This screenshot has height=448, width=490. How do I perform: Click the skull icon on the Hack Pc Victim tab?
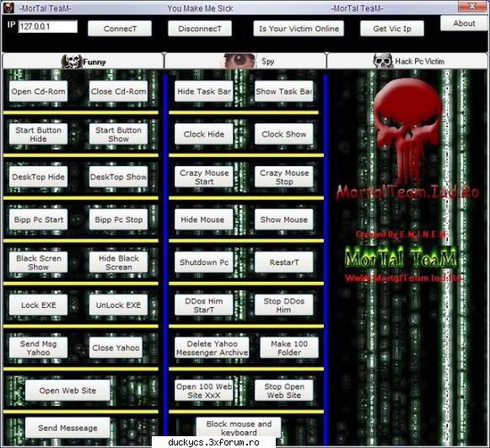(x=383, y=61)
